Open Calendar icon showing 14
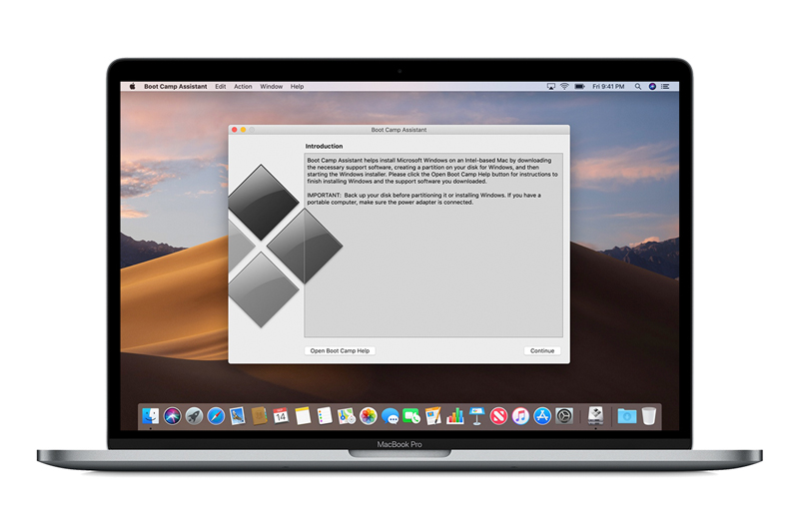799x532 pixels. 281,416
